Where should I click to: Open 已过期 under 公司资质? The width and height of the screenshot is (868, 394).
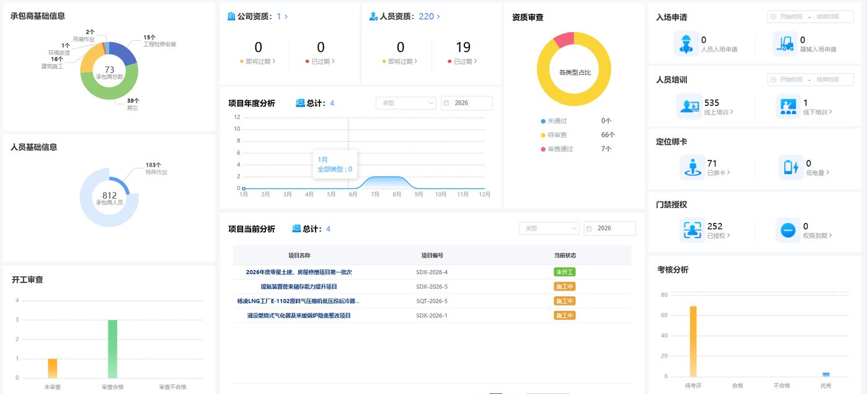pyautogui.click(x=320, y=61)
